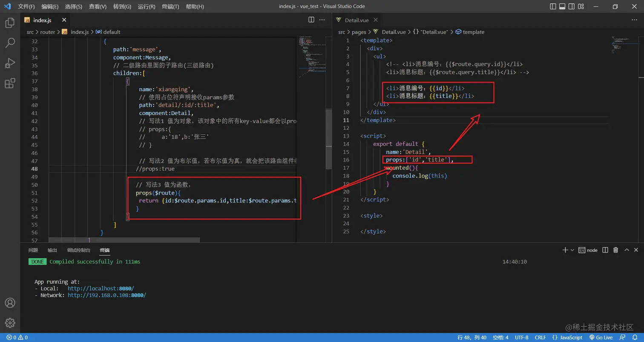Click the Go Live status bar button

pyautogui.click(x=601, y=337)
